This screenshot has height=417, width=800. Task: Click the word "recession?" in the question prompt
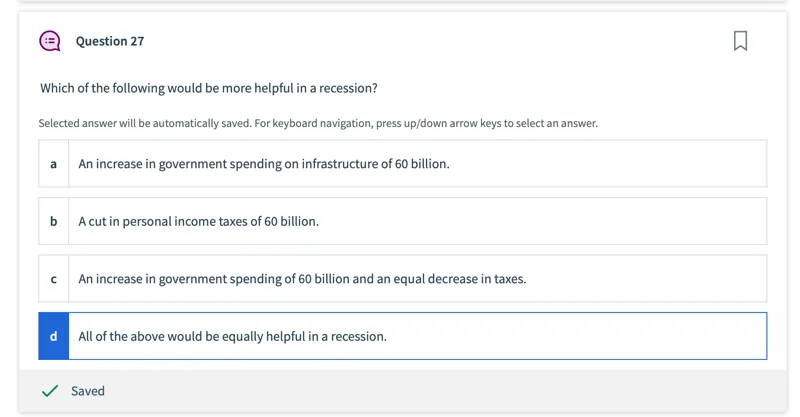pos(348,88)
